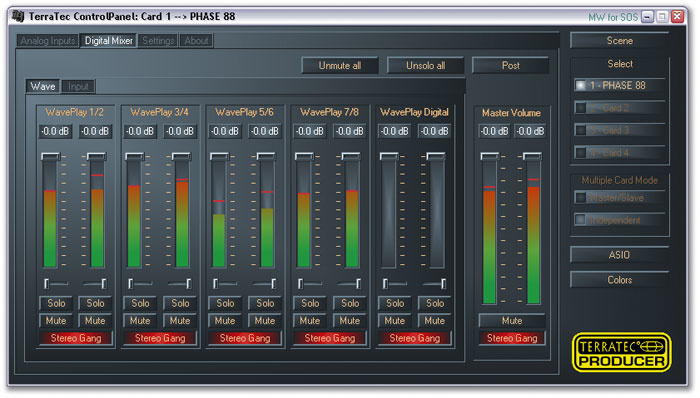Toggle Stereo Gang for WavePlay 5/6
Screen dimensions: 700x398
[x=245, y=338]
